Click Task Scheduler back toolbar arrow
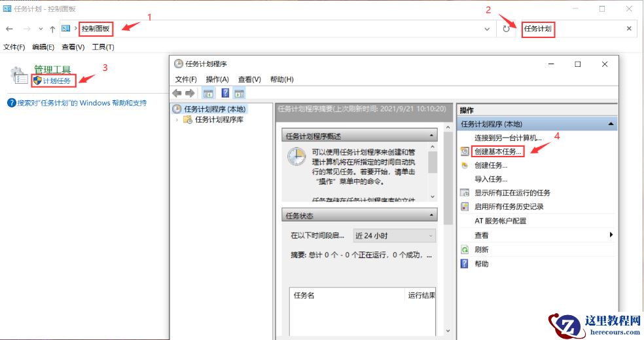Viewport: 644px width, 340px height. [x=177, y=93]
